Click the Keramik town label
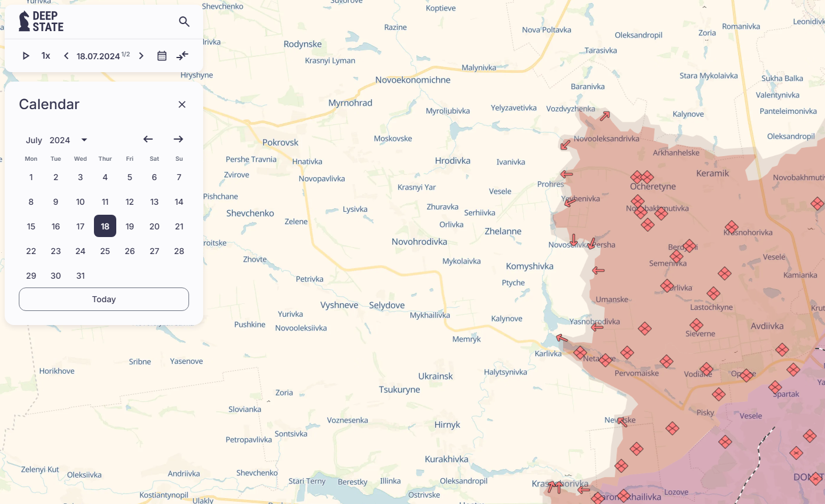The height and width of the screenshot is (504, 825). click(713, 174)
